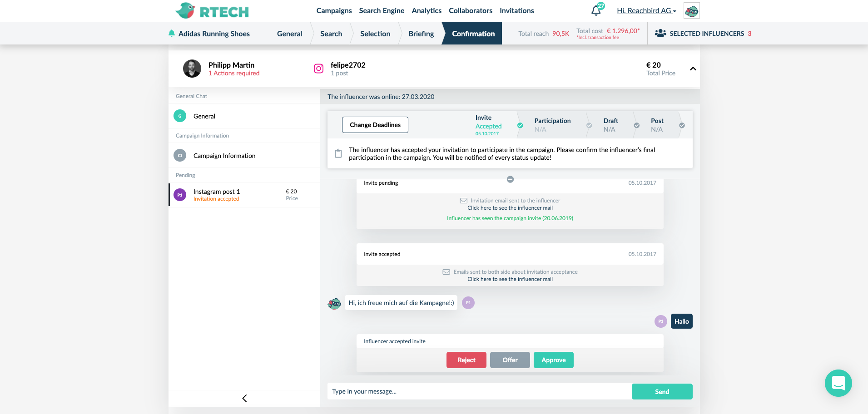Image resolution: width=868 pixels, height=414 pixels.
Task: Select the Instagram post 1 entry
Action: [244, 195]
